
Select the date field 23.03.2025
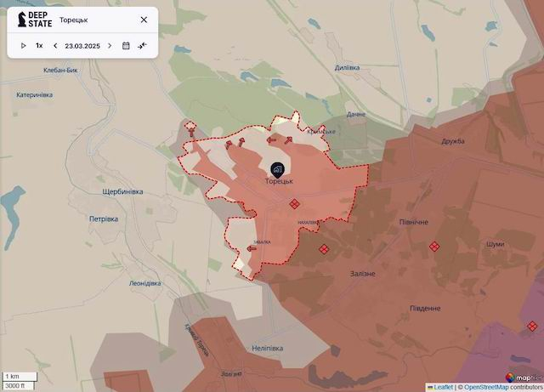point(82,45)
